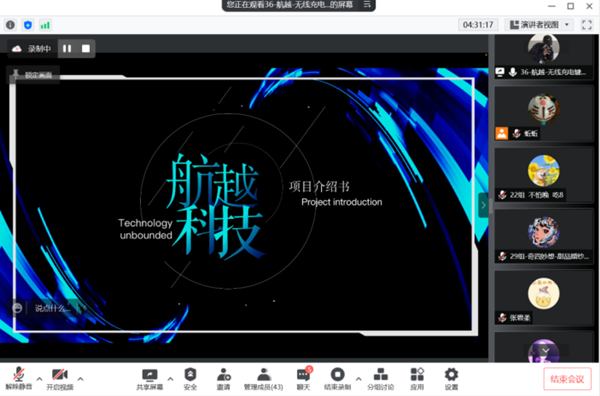Select the 22组 sunflower avatar participant
The height and width of the screenshot is (396, 600).
tap(543, 176)
